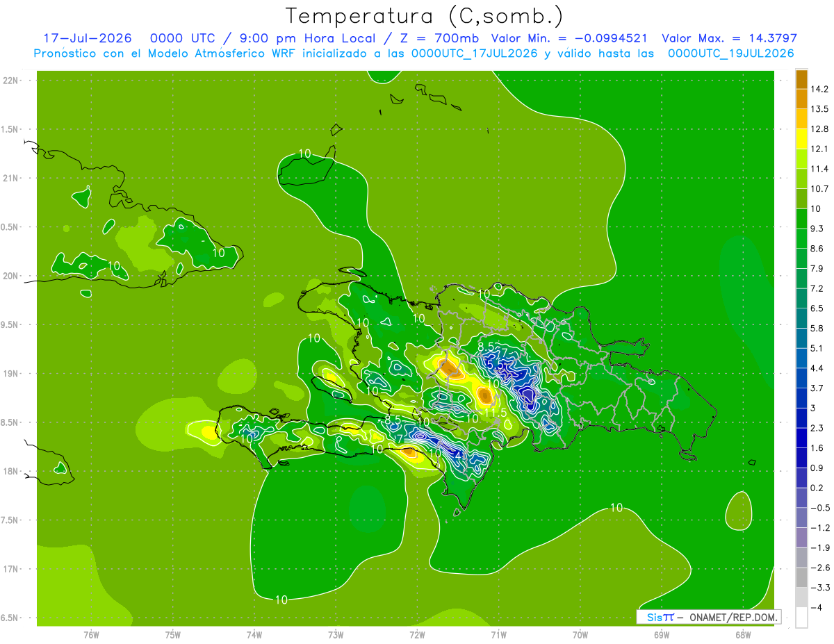This screenshot has height=644, width=834.
Task: Click the '19N' latitude axis label
Action: (x=11, y=374)
